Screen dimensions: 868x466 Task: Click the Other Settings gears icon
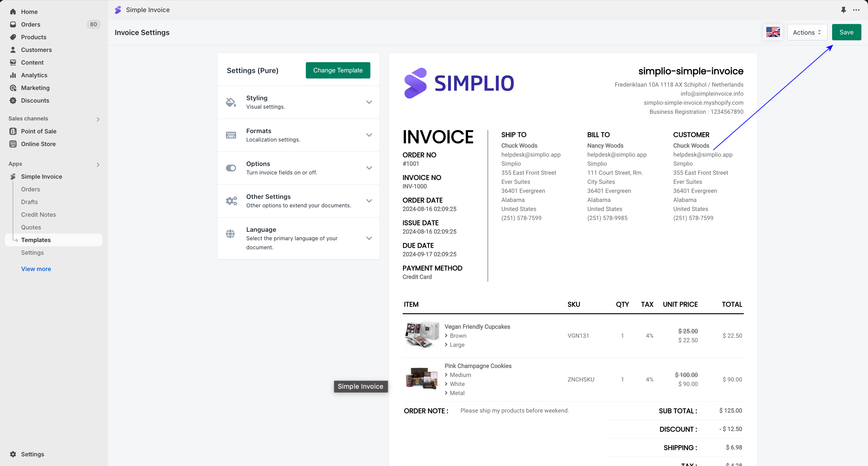pyautogui.click(x=231, y=201)
